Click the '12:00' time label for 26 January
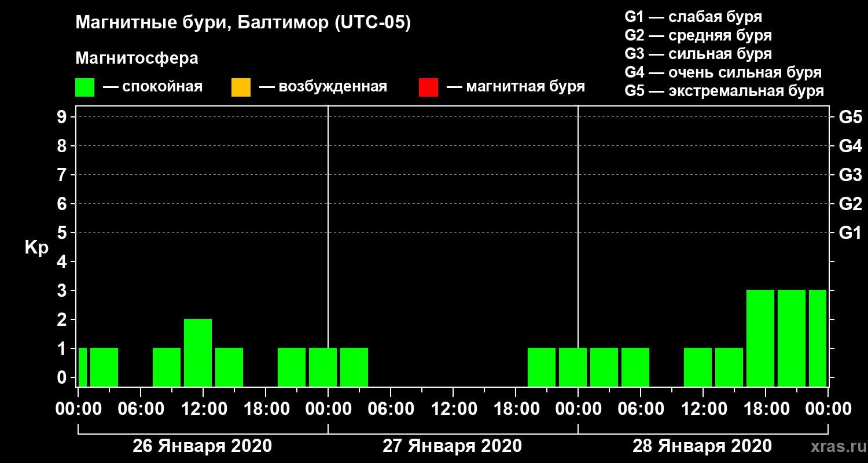 pos(203,409)
